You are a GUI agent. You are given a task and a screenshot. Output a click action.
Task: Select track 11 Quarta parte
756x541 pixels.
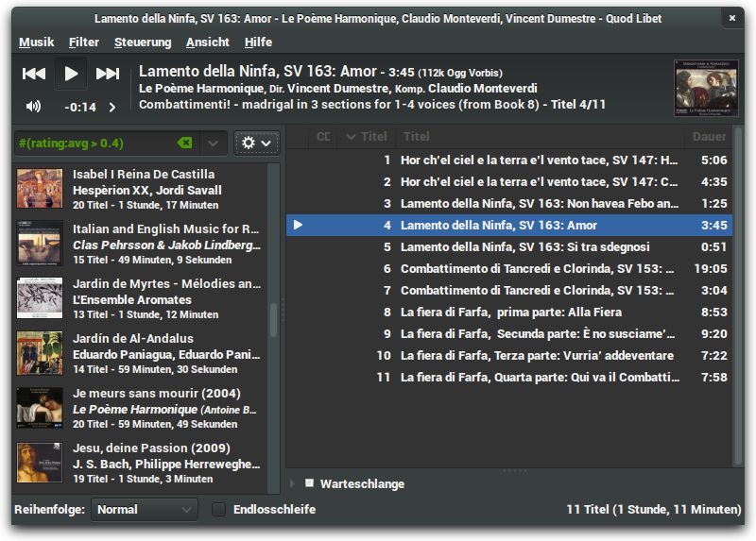tap(509, 377)
